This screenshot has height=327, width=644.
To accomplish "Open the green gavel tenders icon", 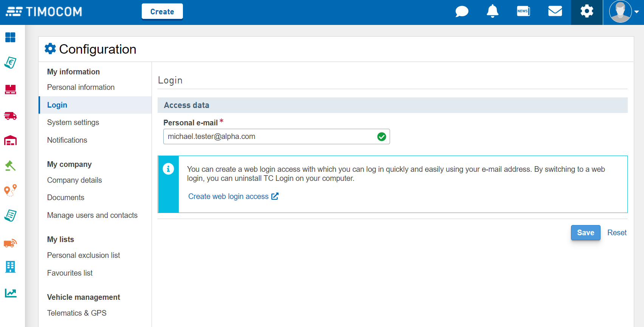I will click(x=10, y=165).
